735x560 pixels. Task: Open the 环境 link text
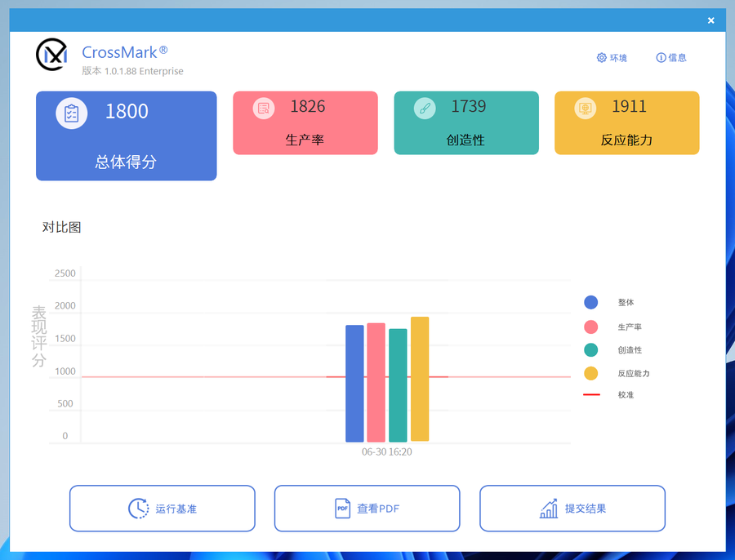click(x=618, y=58)
